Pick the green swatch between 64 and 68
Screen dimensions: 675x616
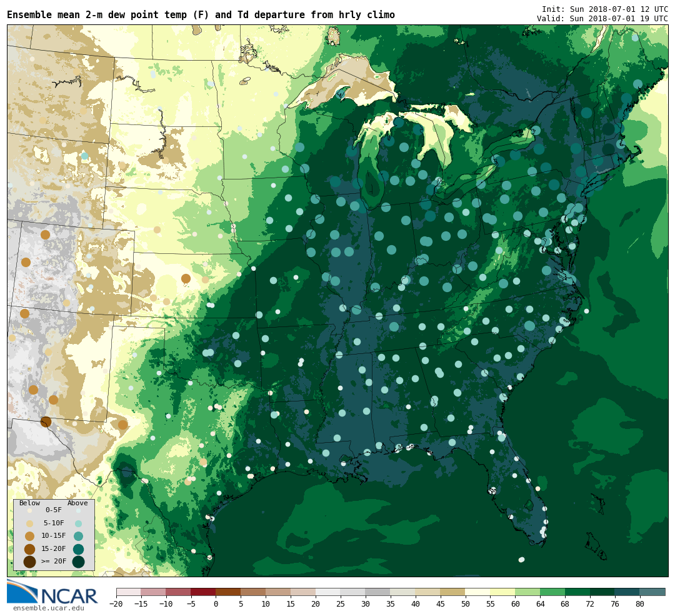pos(553,592)
